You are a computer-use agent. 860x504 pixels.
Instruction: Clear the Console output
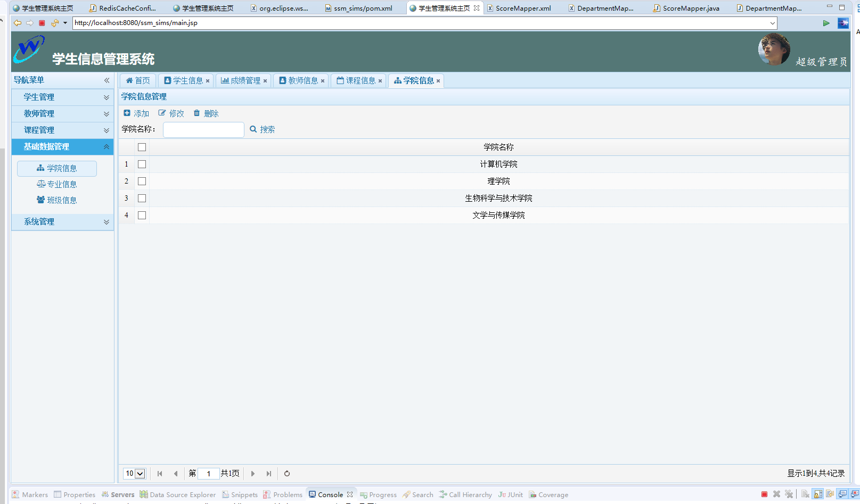pyautogui.click(x=805, y=494)
